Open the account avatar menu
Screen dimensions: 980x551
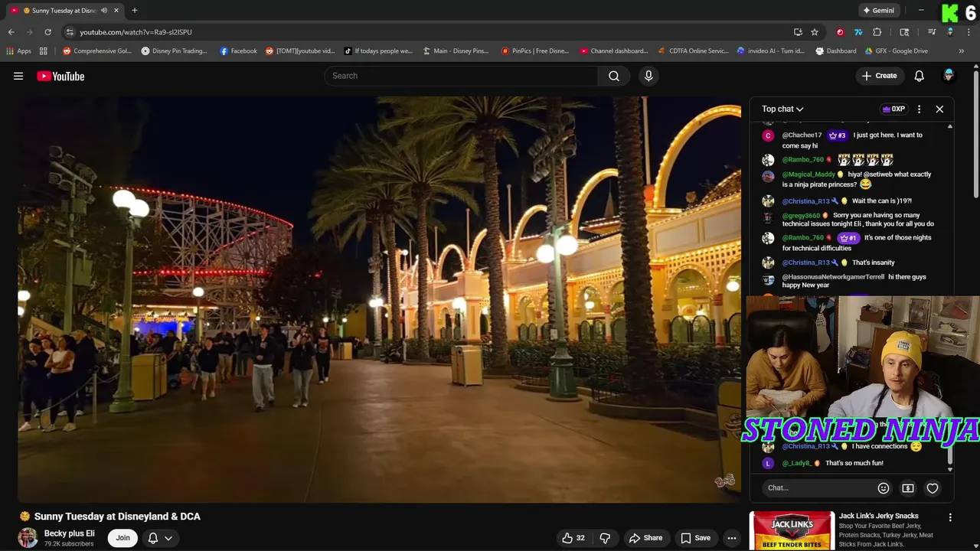click(x=949, y=76)
